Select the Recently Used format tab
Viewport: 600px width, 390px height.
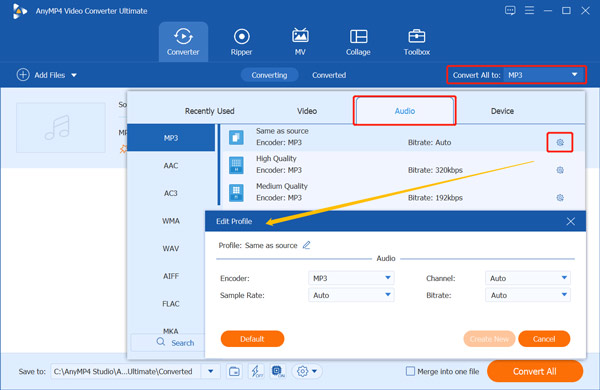click(209, 111)
